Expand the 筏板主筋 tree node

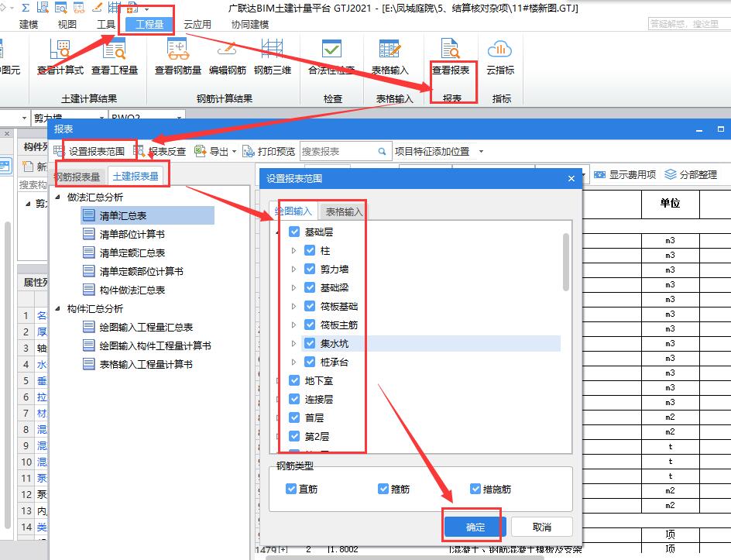(x=293, y=325)
